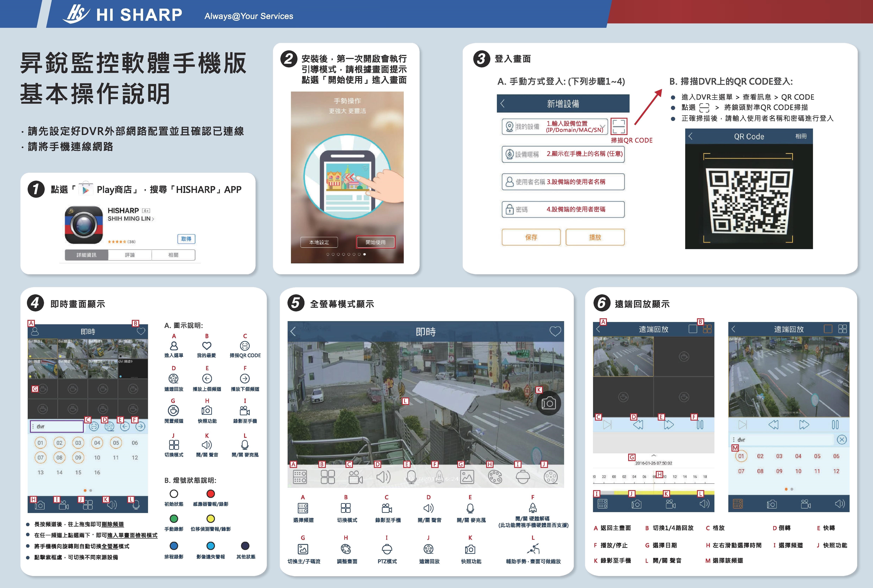
Task: Select channel 16 in the small 即時 phone
Action: [x=97, y=473]
